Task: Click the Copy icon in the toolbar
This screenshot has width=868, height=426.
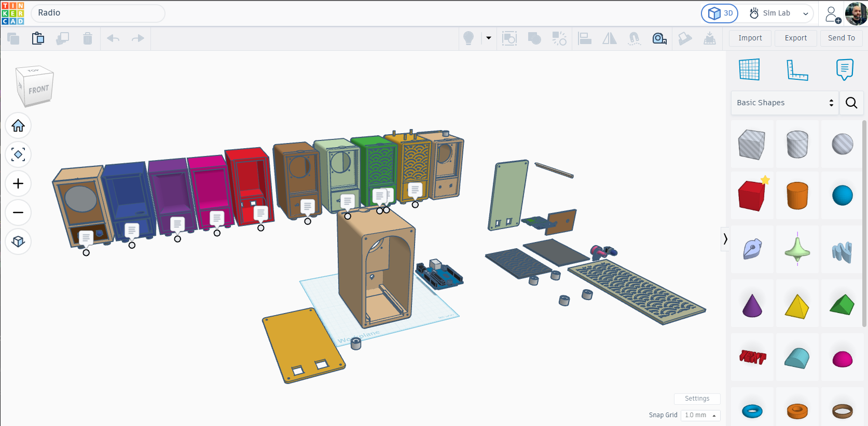Action: tap(13, 38)
